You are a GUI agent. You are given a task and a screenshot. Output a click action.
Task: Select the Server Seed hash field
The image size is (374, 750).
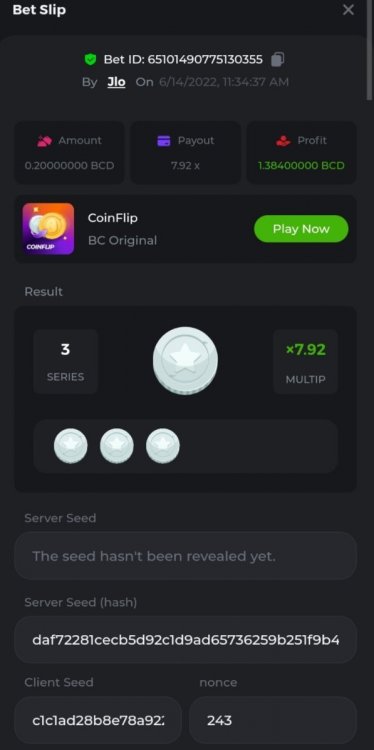click(x=186, y=640)
